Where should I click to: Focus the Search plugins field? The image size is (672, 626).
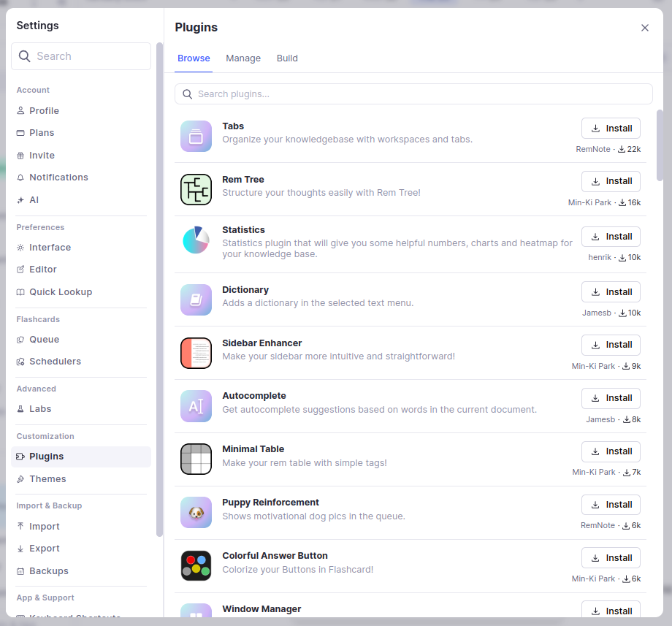413,94
